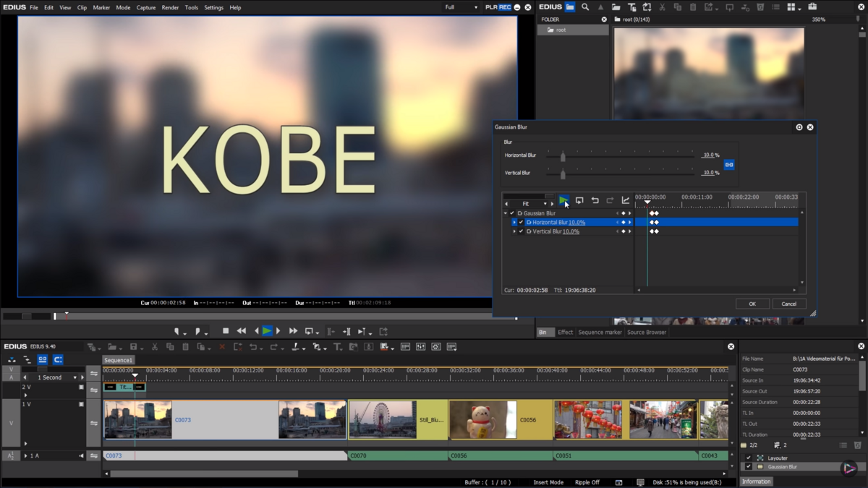
Task: Click the Bin list properties icon
Action: tap(775, 7)
